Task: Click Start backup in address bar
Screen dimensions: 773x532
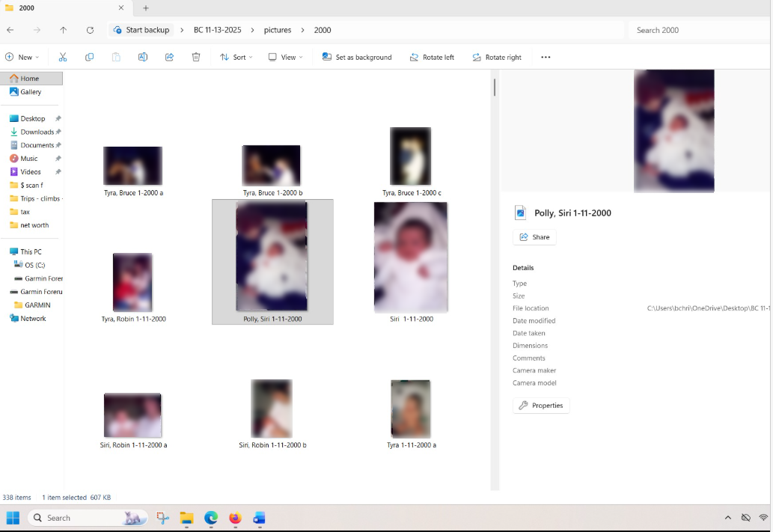Action: 141,30
